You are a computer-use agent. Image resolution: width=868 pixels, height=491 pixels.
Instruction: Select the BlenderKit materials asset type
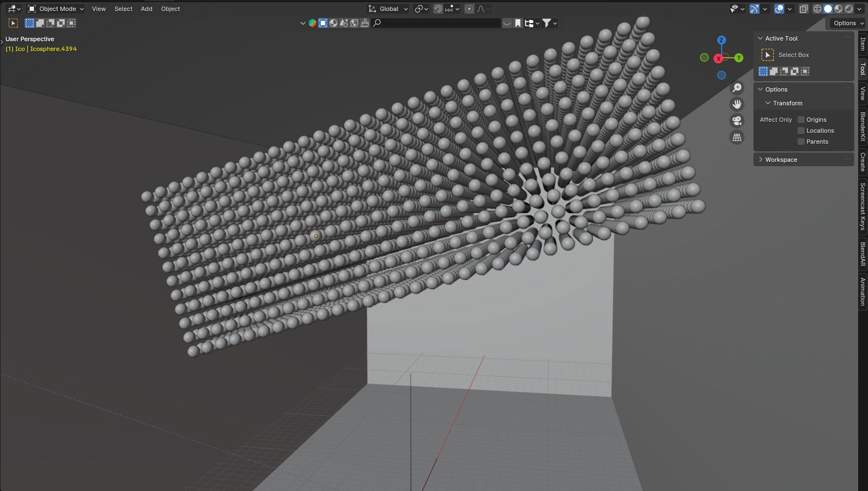click(x=333, y=23)
